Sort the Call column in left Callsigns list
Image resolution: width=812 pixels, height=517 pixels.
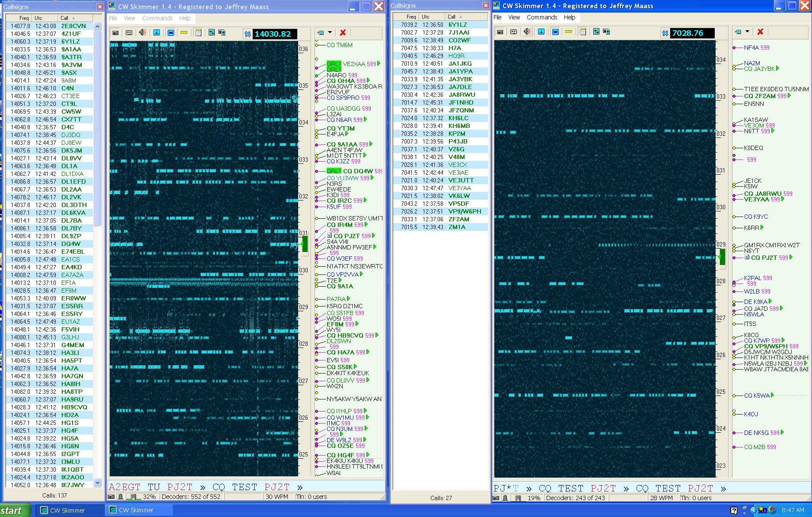point(64,18)
